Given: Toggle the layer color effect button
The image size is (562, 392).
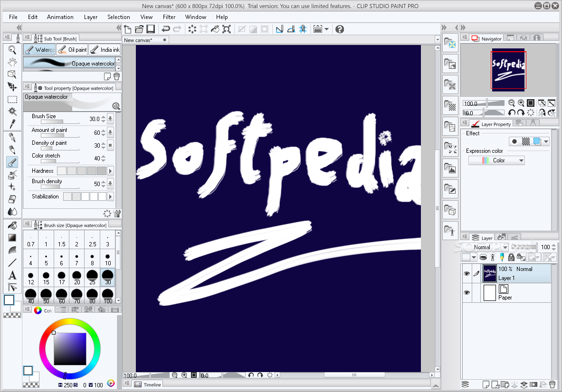Looking at the screenshot, I should click(537, 141).
